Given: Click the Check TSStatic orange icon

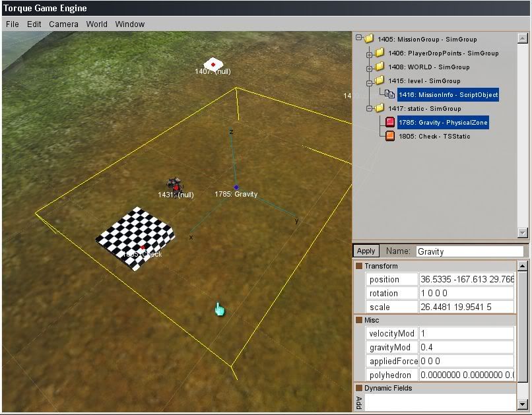Looking at the screenshot, I should (x=390, y=136).
